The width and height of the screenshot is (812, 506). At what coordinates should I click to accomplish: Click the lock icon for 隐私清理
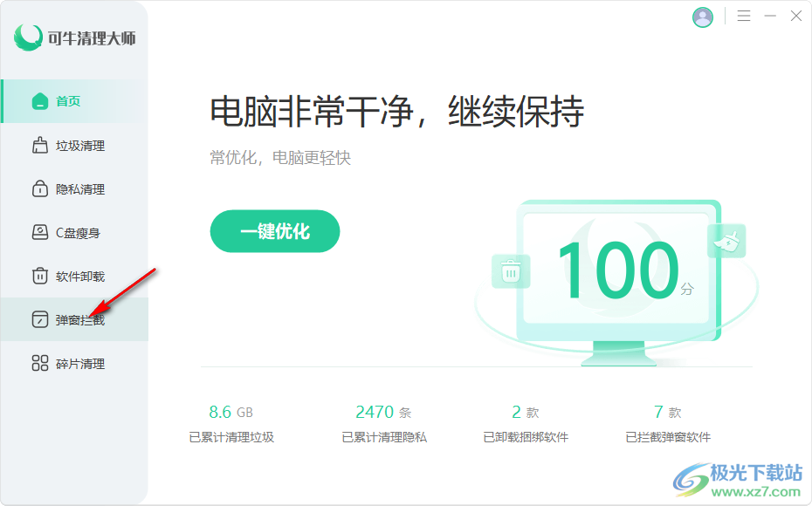(x=40, y=189)
